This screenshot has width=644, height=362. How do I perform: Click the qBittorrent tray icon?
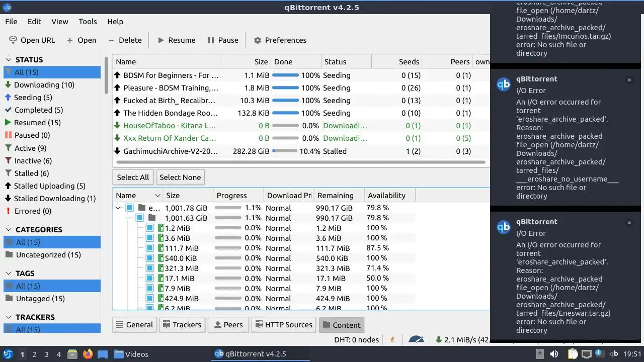pos(614,354)
